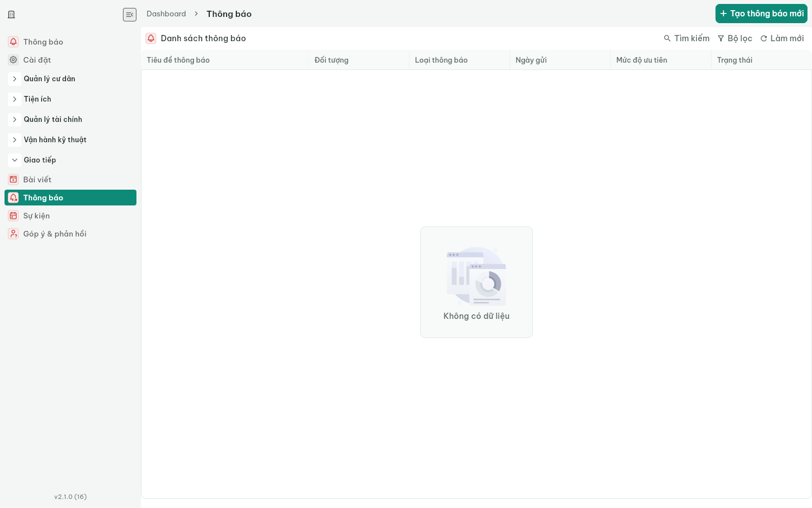Go to the Sự kiện page
The height and width of the screenshot is (508, 812).
70,216
